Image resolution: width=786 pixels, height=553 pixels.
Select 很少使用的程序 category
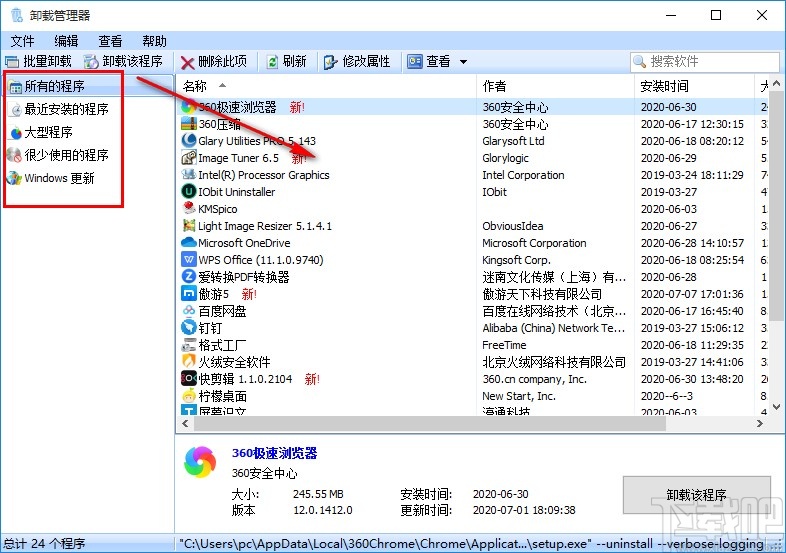click(x=67, y=155)
